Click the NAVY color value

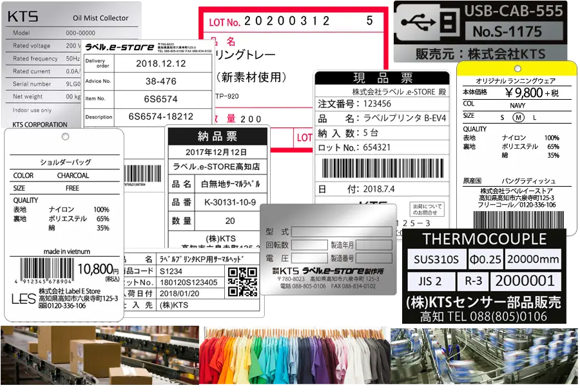[517, 106]
